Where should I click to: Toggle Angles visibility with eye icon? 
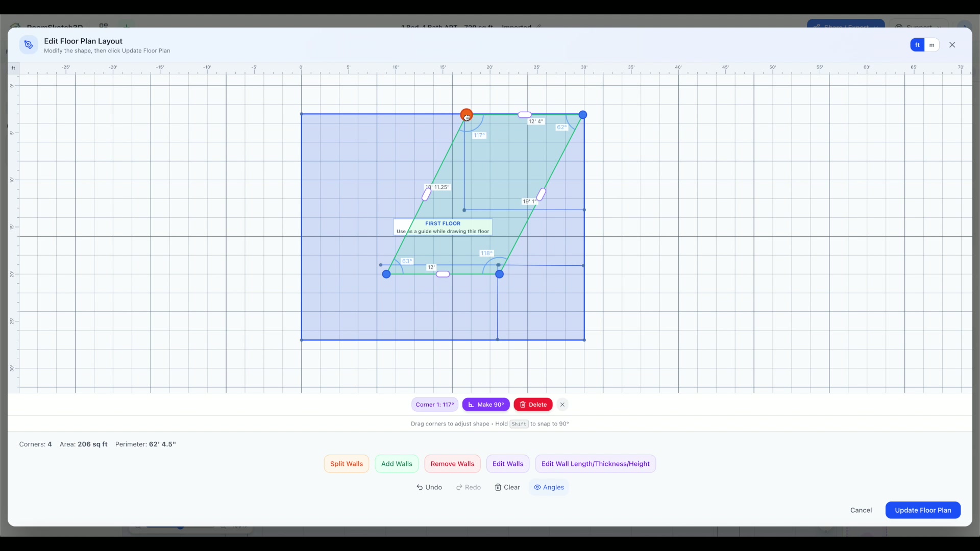click(x=549, y=487)
